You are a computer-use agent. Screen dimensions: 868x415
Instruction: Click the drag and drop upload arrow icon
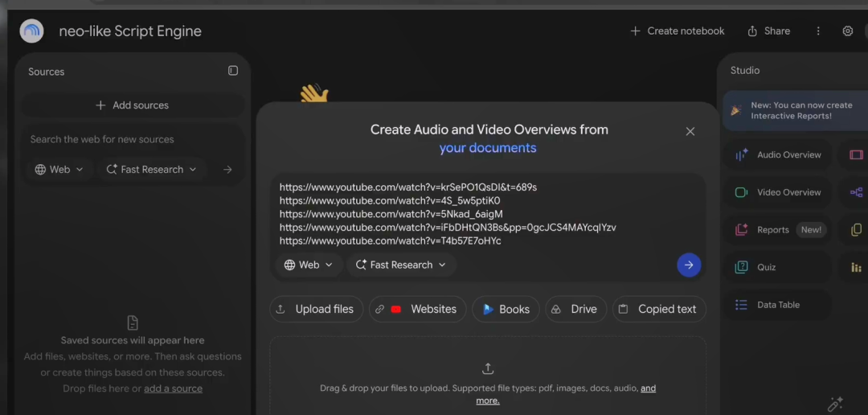(x=488, y=368)
